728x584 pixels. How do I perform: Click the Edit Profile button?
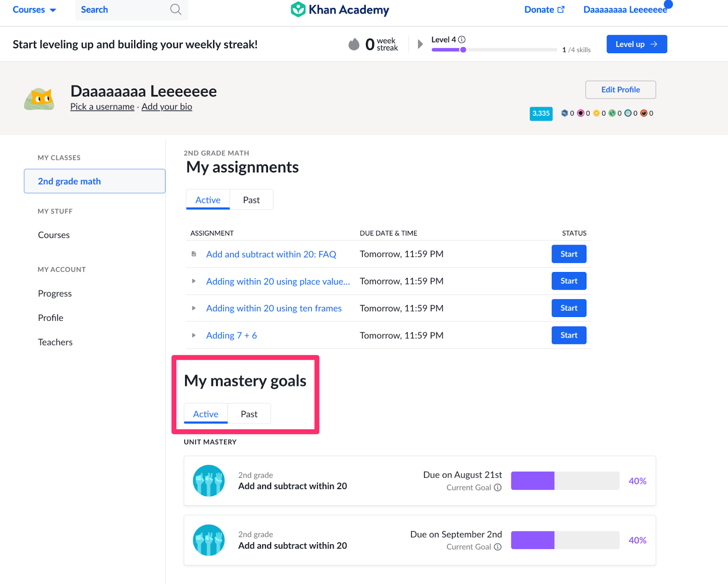pyautogui.click(x=621, y=90)
